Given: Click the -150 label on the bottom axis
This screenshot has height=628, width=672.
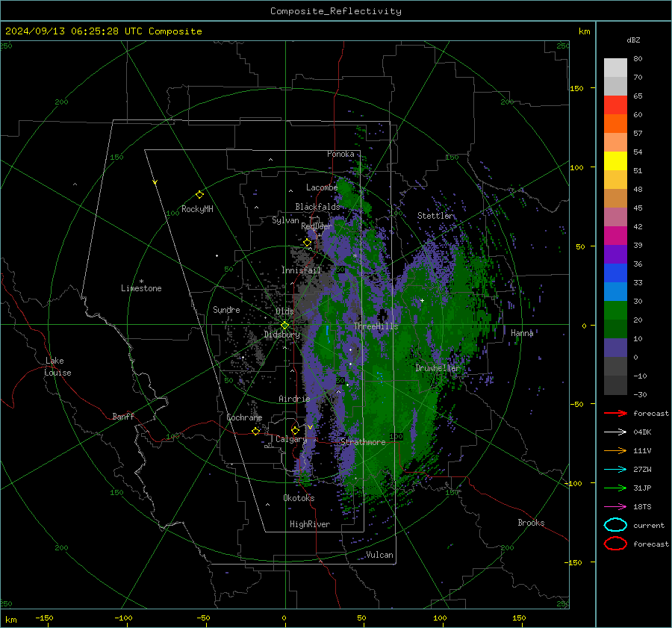Looking at the screenshot, I should tap(44, 618).
